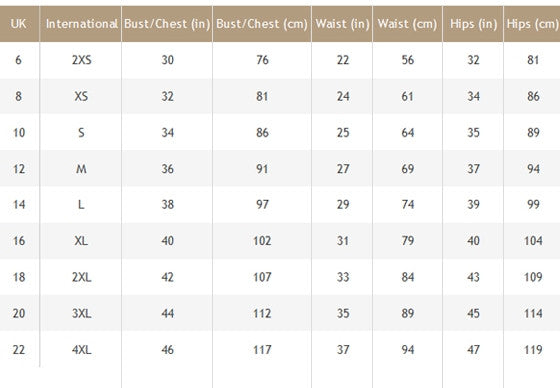Select the bust value 97 cell
Image resolution: width=560 pixels, height=388 pixels.
[262, 205]
